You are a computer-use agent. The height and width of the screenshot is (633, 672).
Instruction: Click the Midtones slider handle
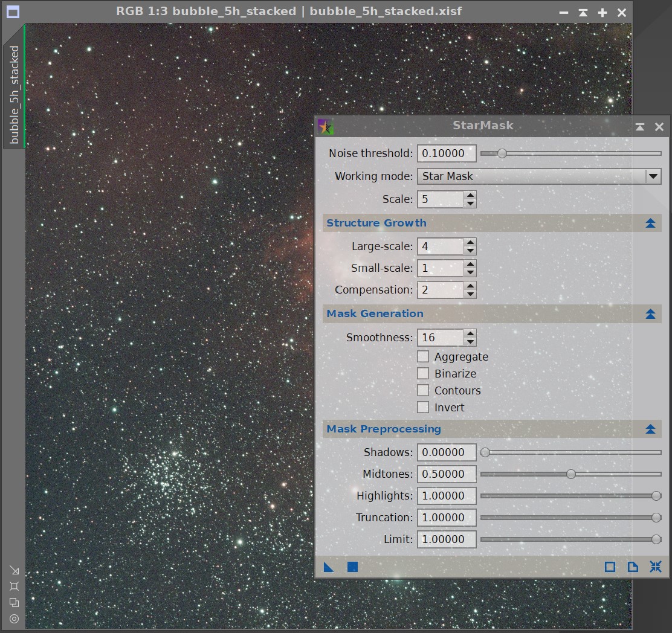point(571,474)
